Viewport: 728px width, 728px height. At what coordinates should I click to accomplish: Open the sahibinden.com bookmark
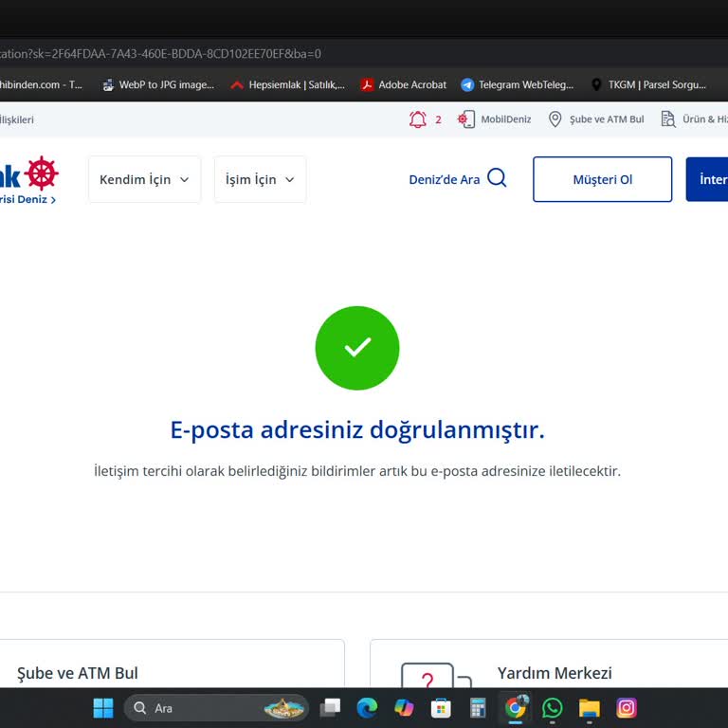click(x=41, y=85)
